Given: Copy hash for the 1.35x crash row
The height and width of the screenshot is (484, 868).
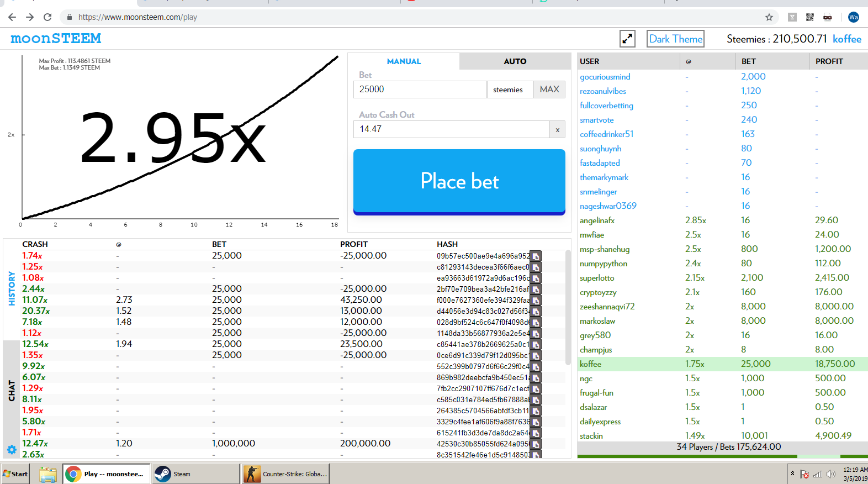Looking at the screenshot, I should pos(536,355).
